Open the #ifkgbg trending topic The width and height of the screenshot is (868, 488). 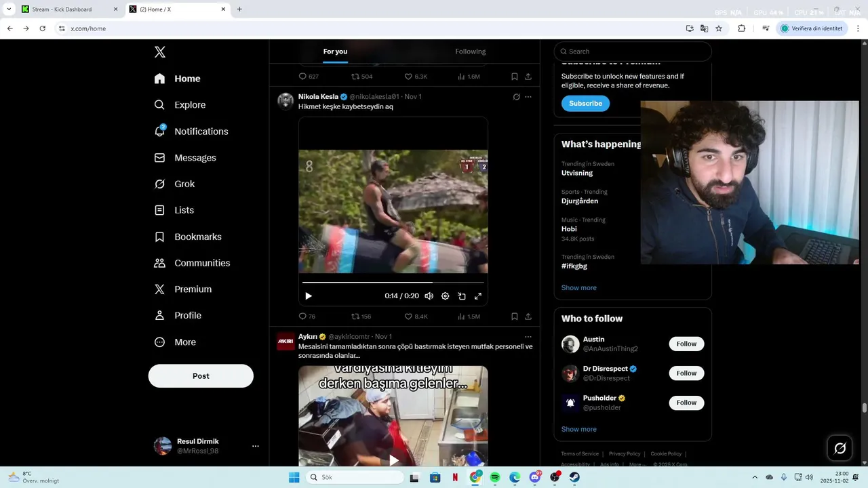574,266
